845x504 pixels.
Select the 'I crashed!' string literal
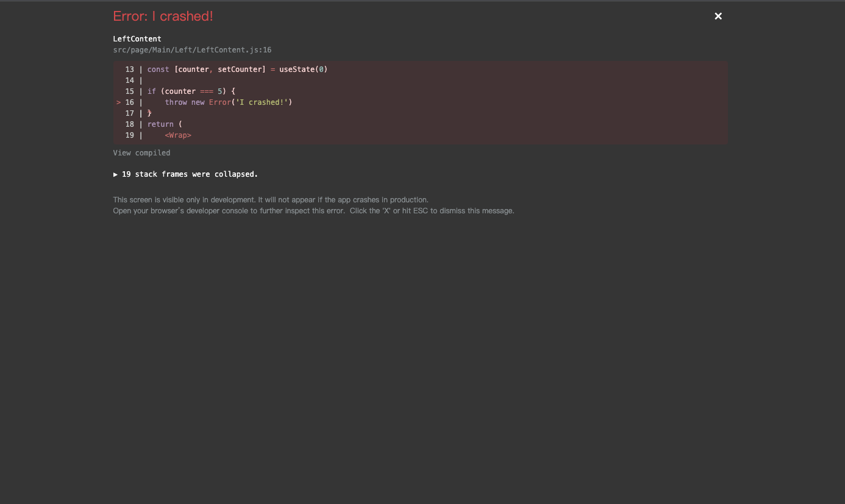click(262, 102)
